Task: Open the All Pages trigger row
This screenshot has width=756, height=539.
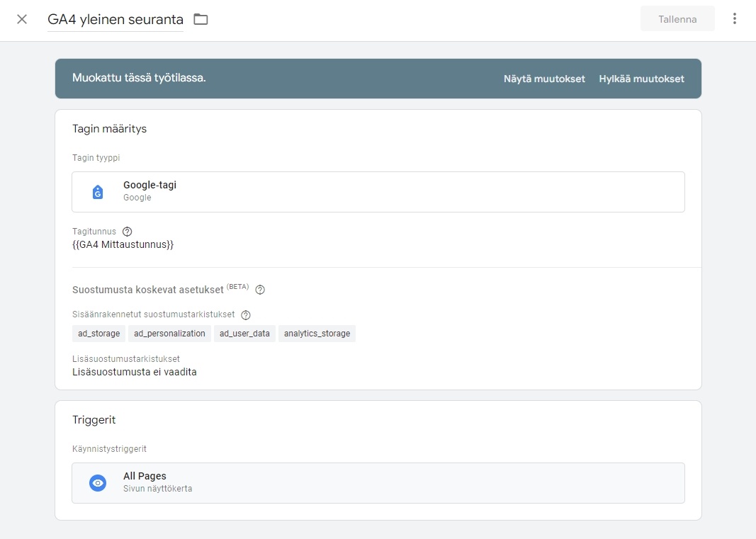Action: (378, 483)
